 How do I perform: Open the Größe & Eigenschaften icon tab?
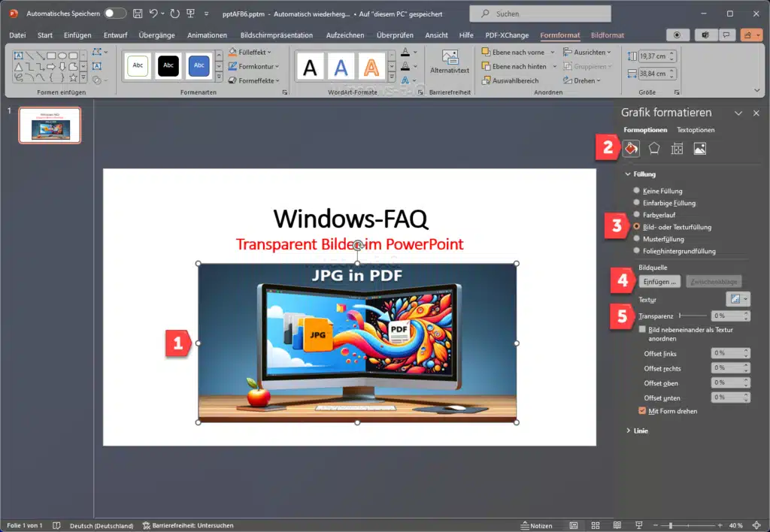[x=677, y=148]
